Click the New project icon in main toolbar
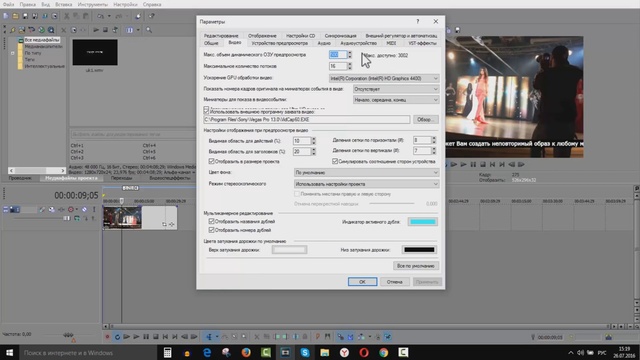 (x=5, y=16)
